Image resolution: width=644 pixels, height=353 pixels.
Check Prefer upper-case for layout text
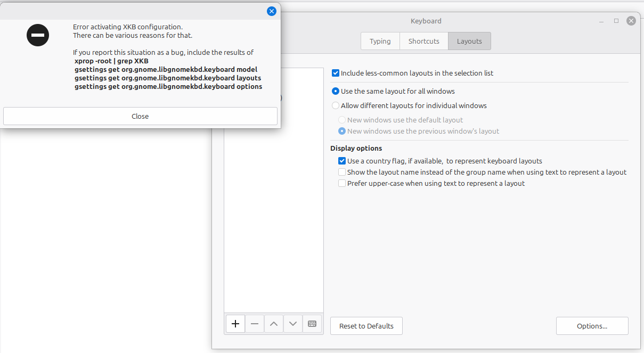click(x=342, y=183)
